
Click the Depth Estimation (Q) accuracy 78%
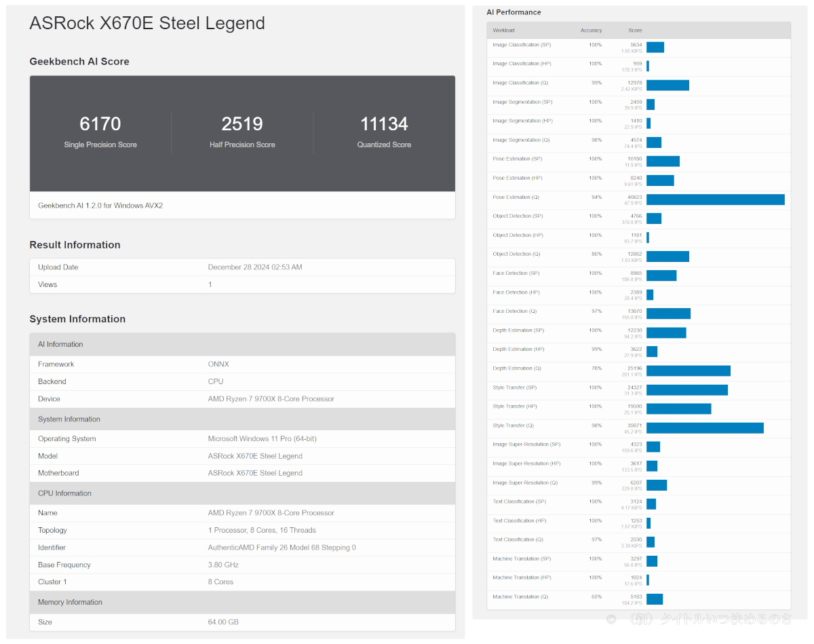(x=596, y=368)
